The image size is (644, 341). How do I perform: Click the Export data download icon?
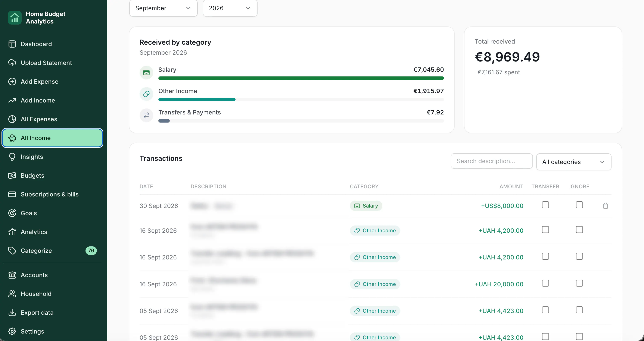pyautogui.click(x=12, y=313)
